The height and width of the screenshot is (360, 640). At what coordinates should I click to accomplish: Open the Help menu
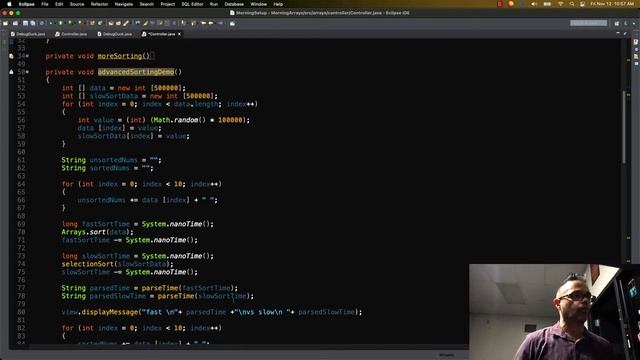pos(278,4)
